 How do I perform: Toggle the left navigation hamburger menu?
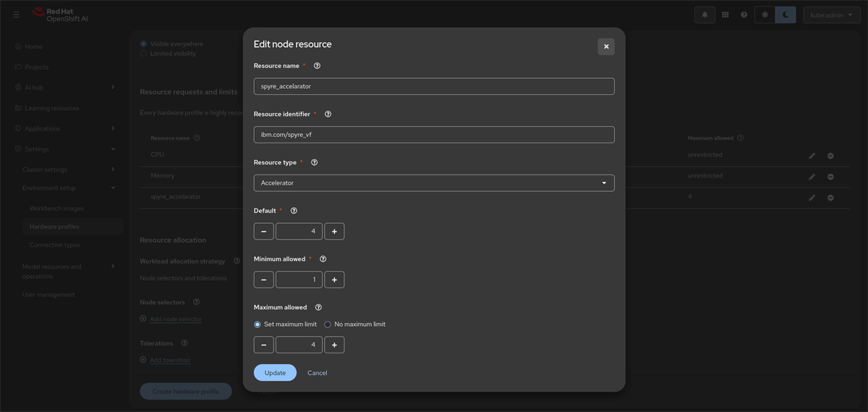[x=16, y=14]
